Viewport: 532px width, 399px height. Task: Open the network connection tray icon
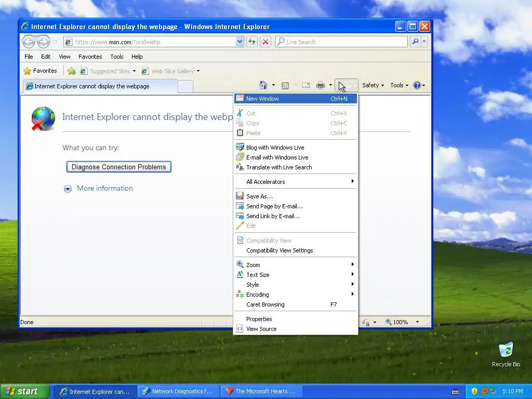click(x=493, y=391)
